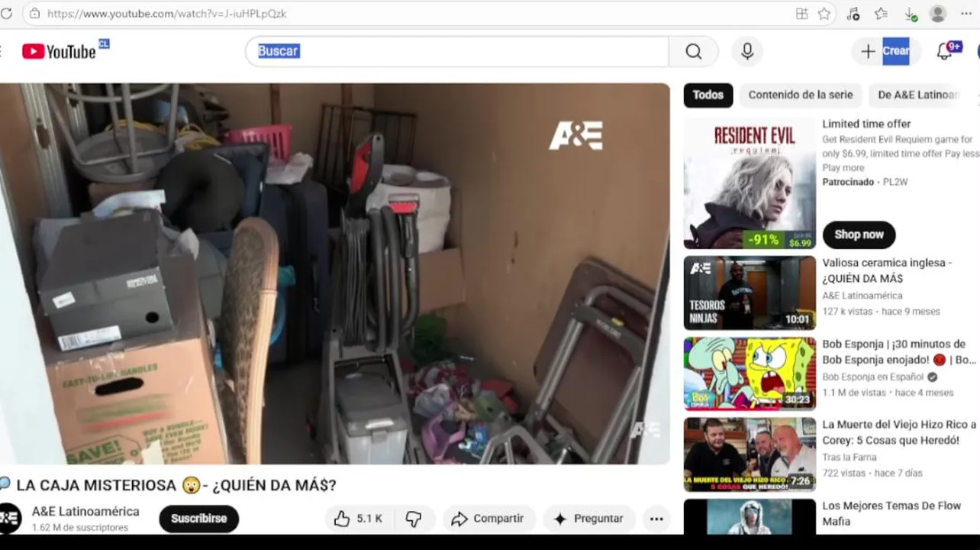Open La Muerte del Viejo video thumbnail

click(x=750, y=455)
